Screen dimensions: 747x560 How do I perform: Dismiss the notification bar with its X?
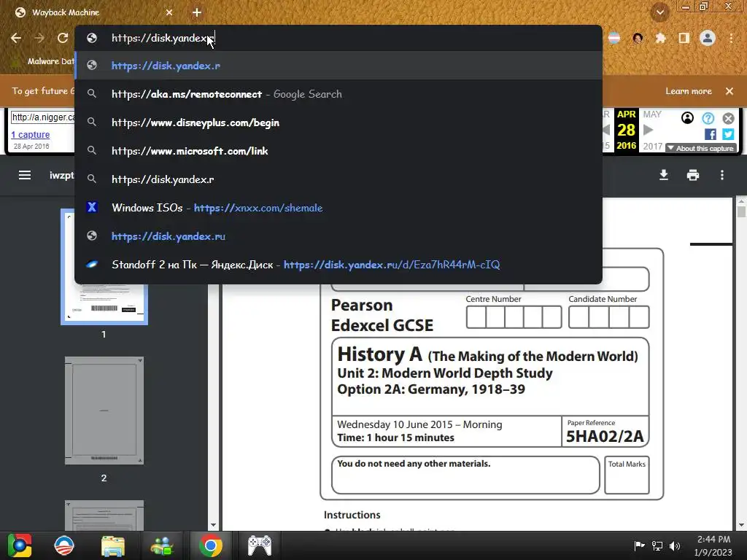[729, 91]
